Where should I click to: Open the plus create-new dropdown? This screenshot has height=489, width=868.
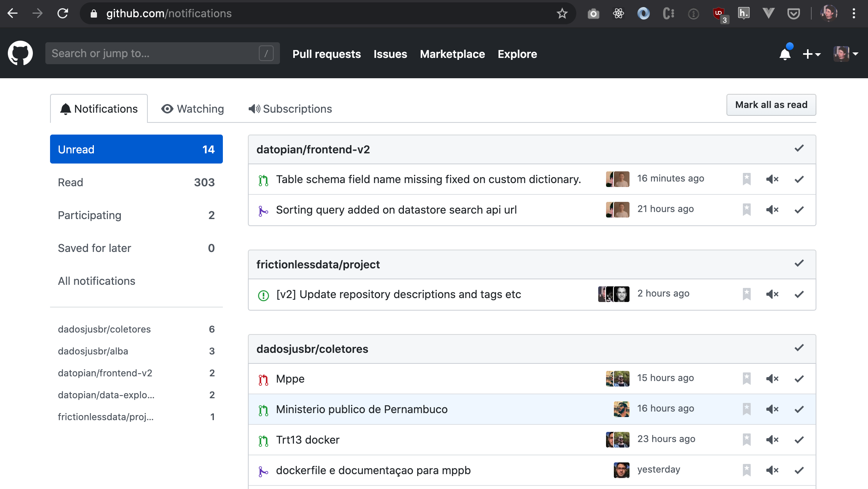click(x=811, y=54)
